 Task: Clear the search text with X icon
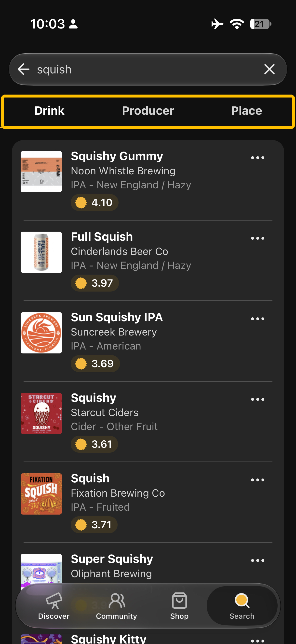click(269, 69)
